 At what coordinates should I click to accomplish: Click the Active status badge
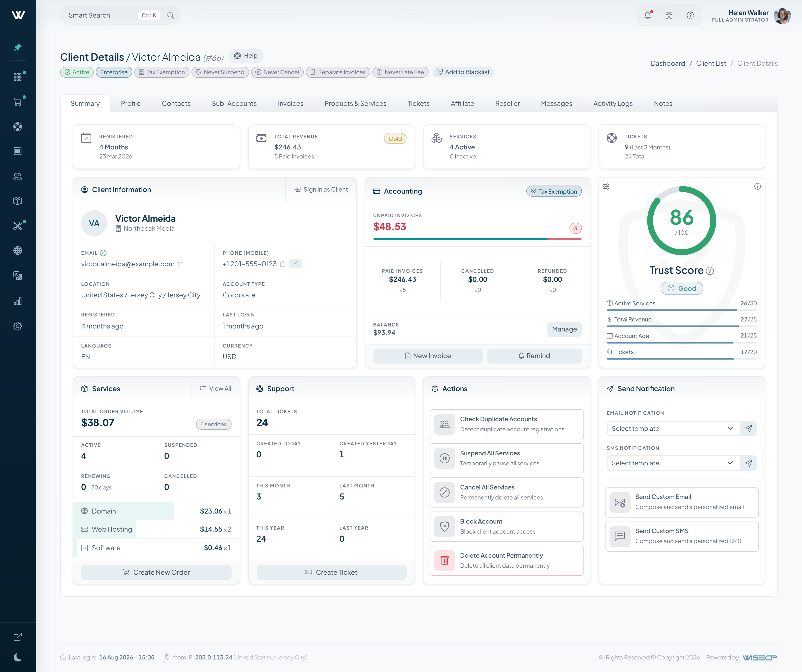click(x=77, y=72)
